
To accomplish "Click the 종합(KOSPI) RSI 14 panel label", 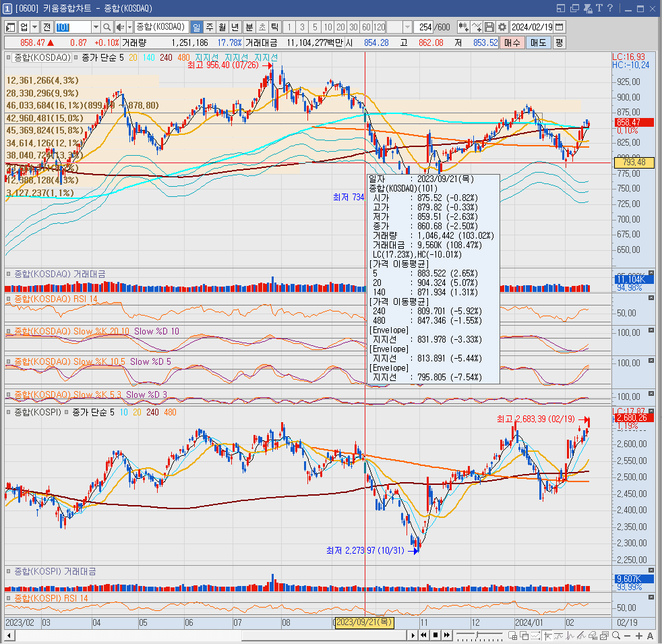I will coord(51,598).
